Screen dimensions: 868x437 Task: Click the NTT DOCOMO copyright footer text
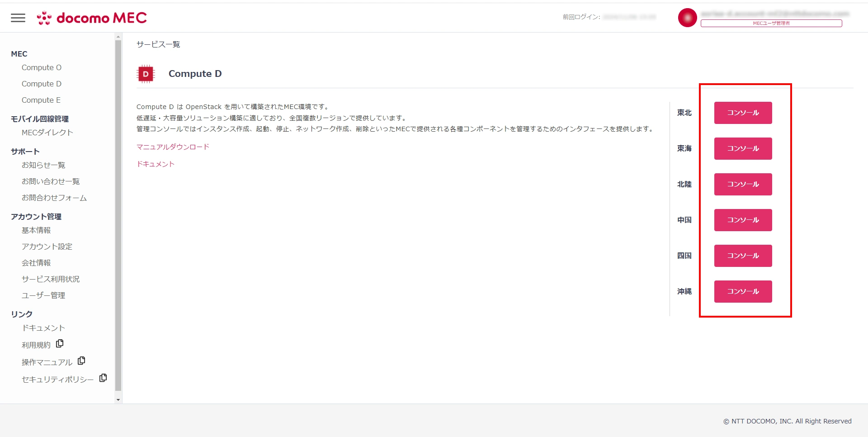(x=788, y=421)
